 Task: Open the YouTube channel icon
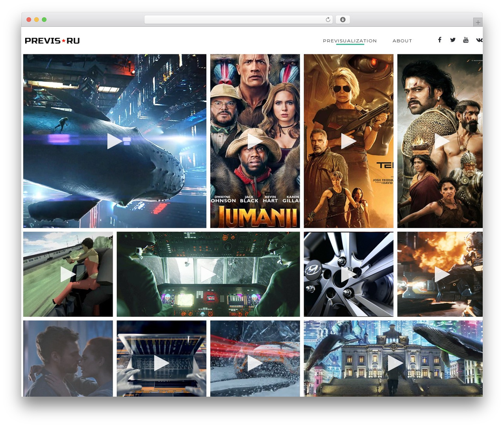click(x=466, y=40)
